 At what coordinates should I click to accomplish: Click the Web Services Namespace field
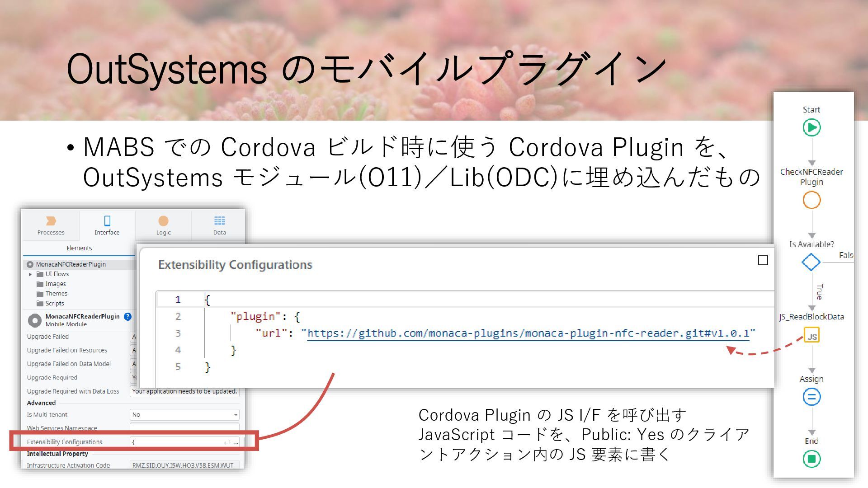click(x=184, y=427)
